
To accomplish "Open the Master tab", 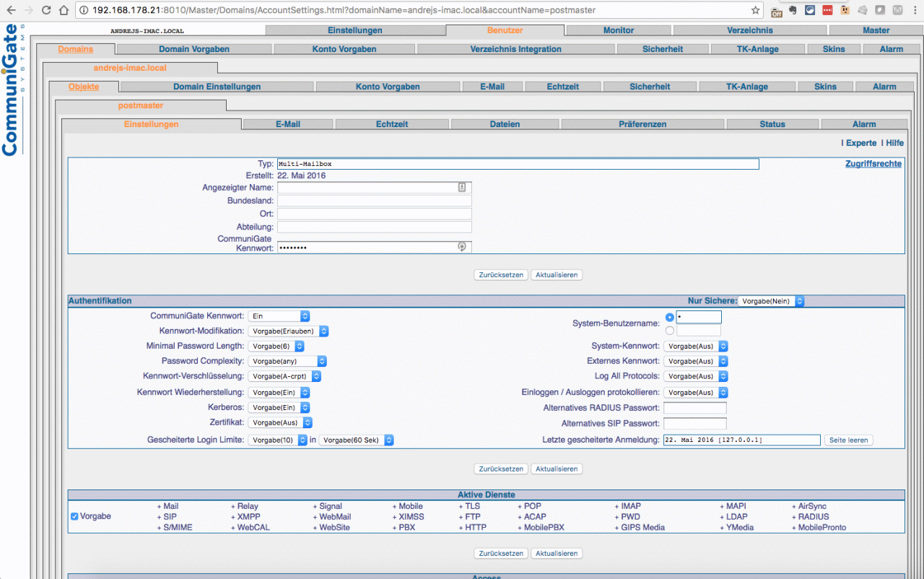I will [876, 30].
